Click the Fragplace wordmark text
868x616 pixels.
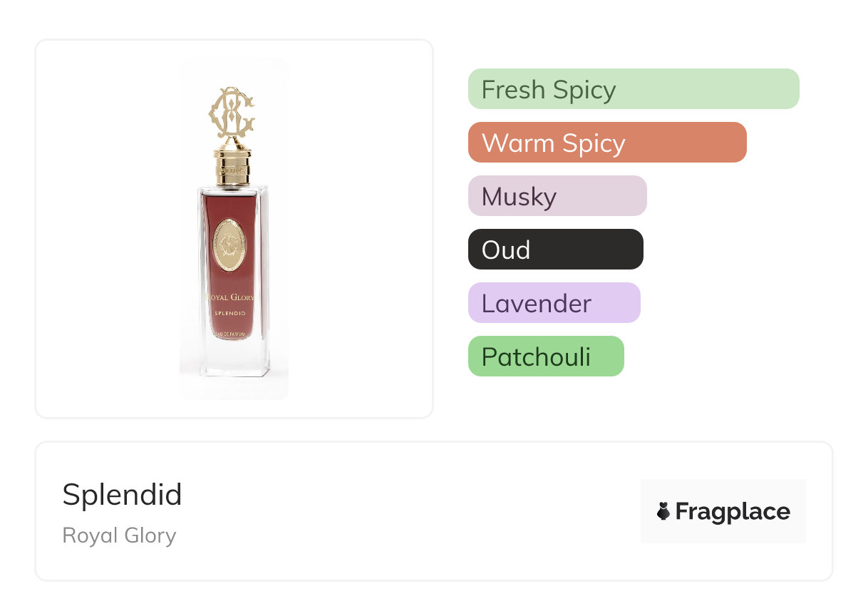[732, 512]
